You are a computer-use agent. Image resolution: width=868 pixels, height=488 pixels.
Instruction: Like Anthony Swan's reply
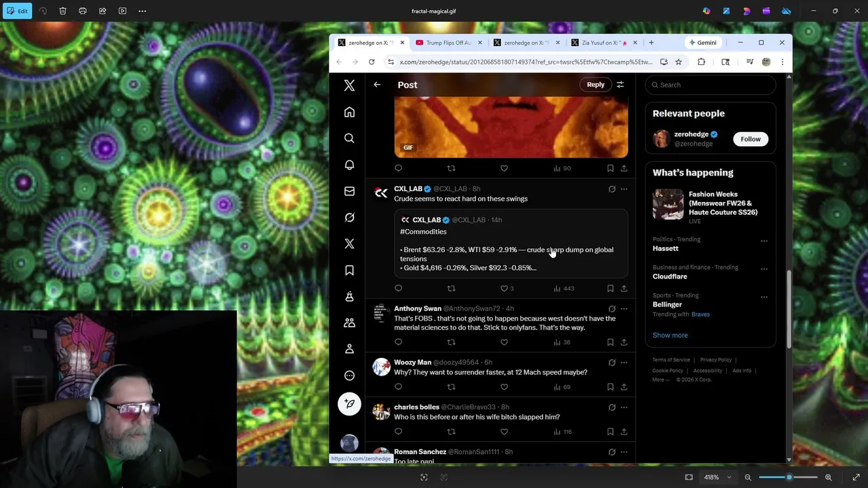point(504,342)
